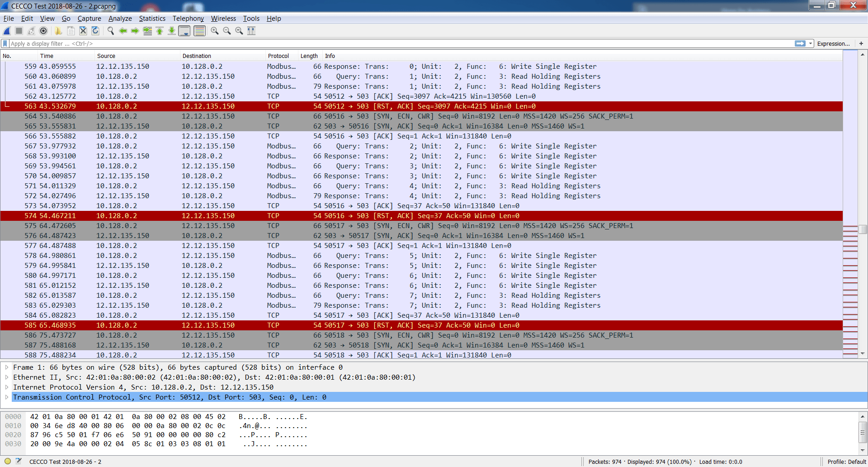Save this capture file
The image size is (868, 467).
pyautogui.click(x=71, y=31)
